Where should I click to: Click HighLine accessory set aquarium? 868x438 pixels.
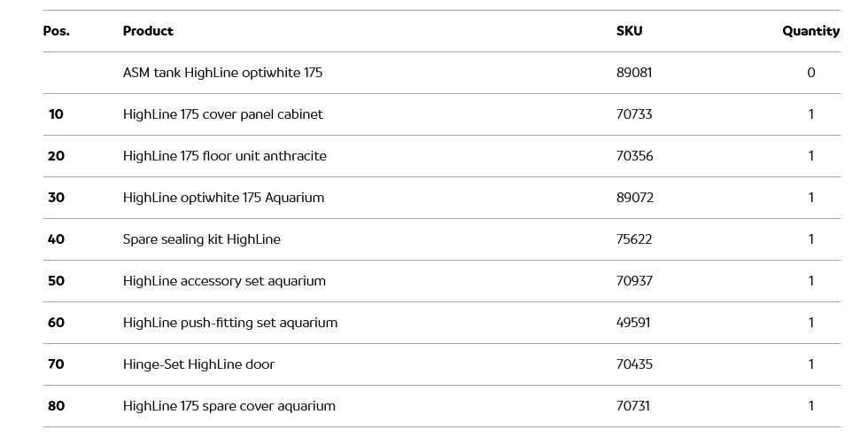pos(224,281)
